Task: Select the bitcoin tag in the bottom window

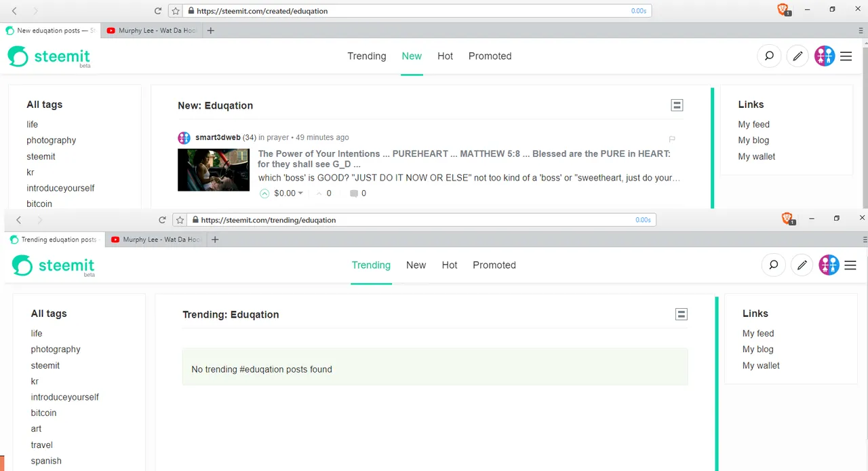Action: point(43,413)
